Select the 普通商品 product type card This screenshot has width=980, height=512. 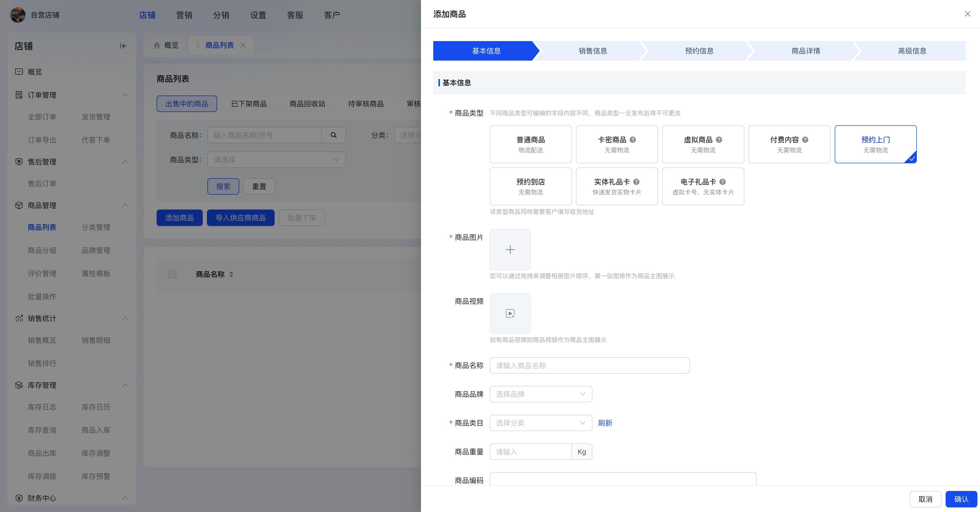tap(531, 144)
